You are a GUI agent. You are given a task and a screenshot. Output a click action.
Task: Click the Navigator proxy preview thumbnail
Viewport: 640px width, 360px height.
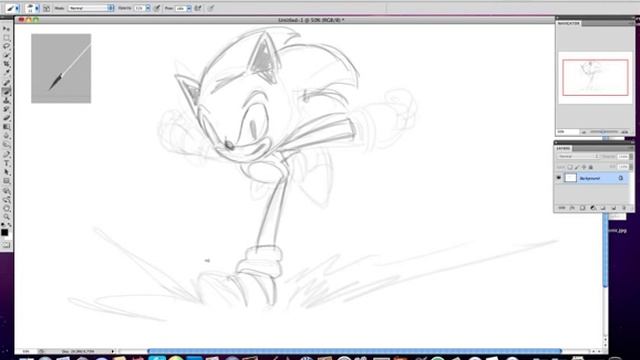595,78
